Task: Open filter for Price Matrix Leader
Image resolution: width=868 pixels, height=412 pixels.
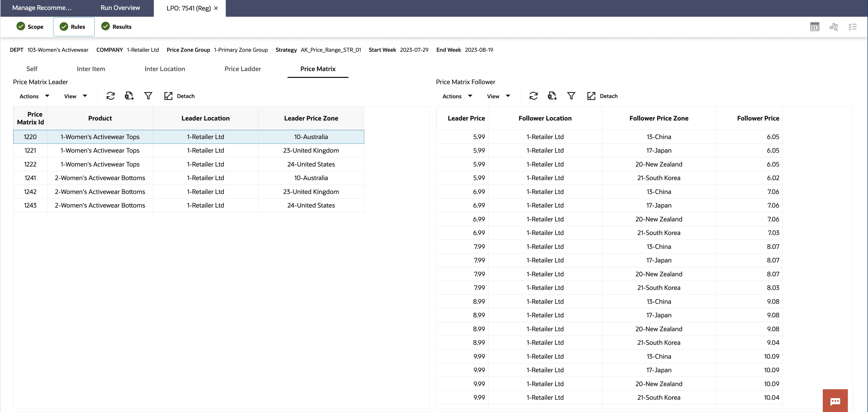Action: tap(148, 96)
